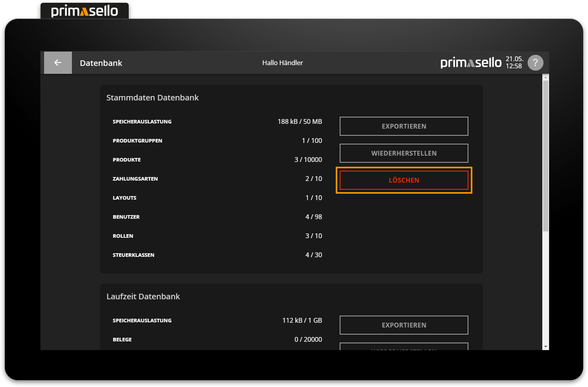
Task: Click the Hallo Händler greeting text
Action: point(282,63)
